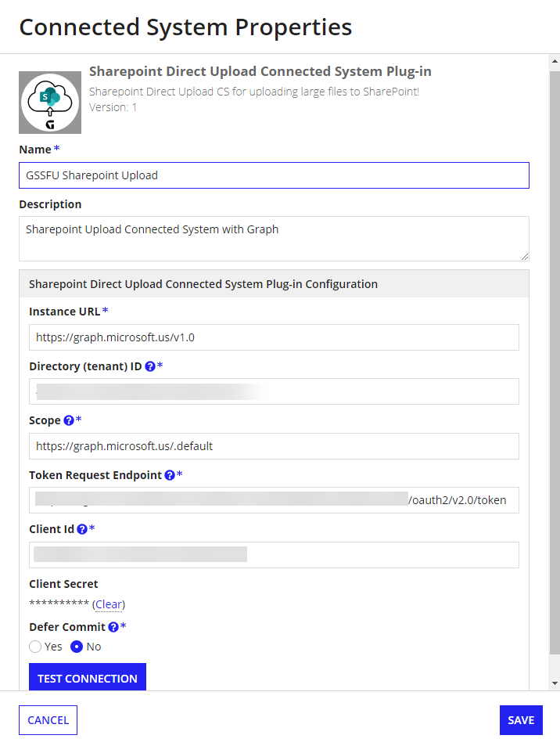The width and height of the screenshot is (560, 746).
Task: Click the Directory (tenant) ID input
Action: [274, 391]
